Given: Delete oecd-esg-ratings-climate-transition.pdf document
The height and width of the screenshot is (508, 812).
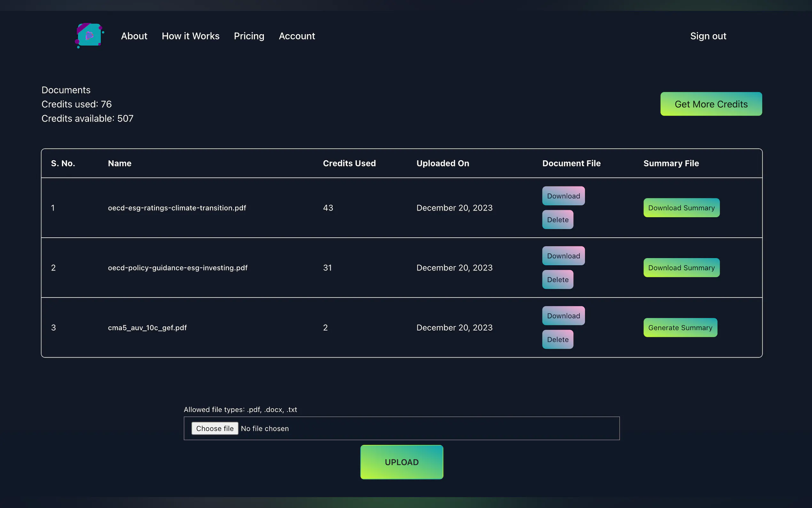Looking at the screenshot, I should (x=558, y=220).
